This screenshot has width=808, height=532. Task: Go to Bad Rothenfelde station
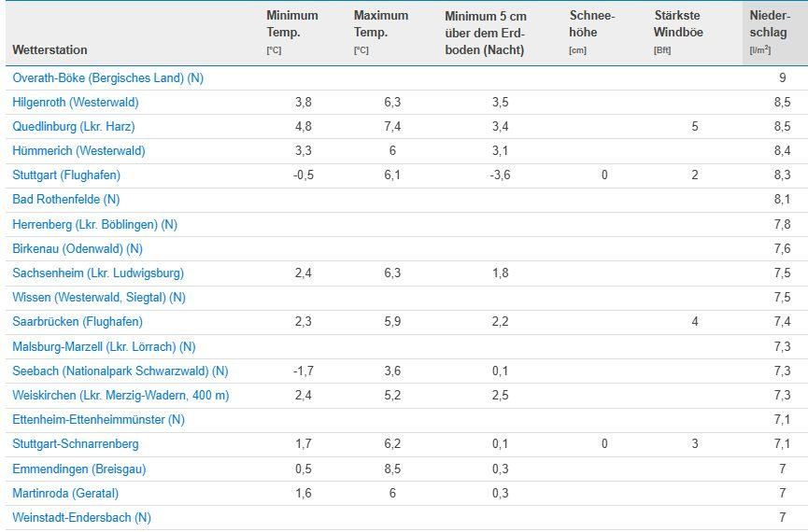66,200
